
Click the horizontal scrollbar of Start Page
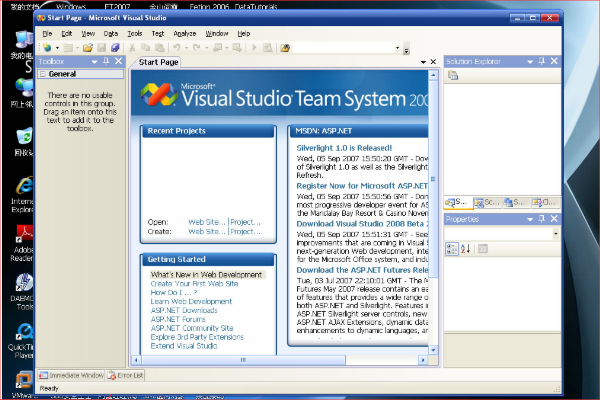243,360
